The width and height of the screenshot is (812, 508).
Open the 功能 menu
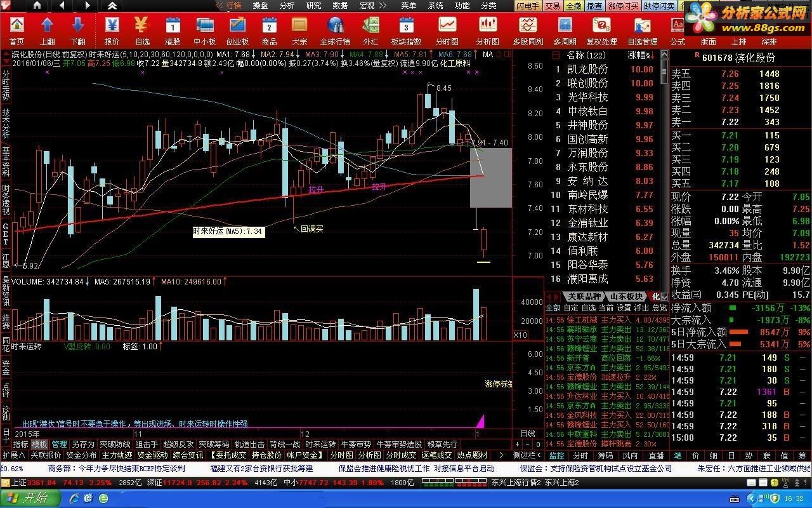462,6
